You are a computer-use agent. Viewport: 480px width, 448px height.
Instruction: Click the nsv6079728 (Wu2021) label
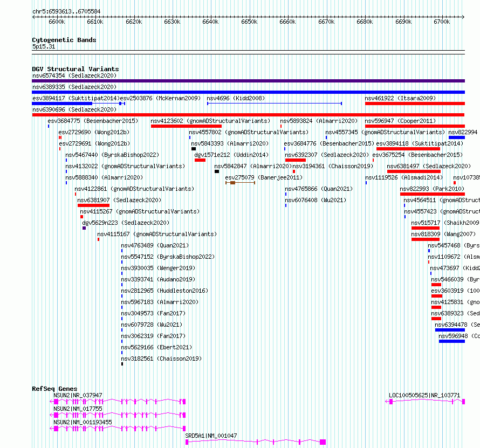click(152, 325)
